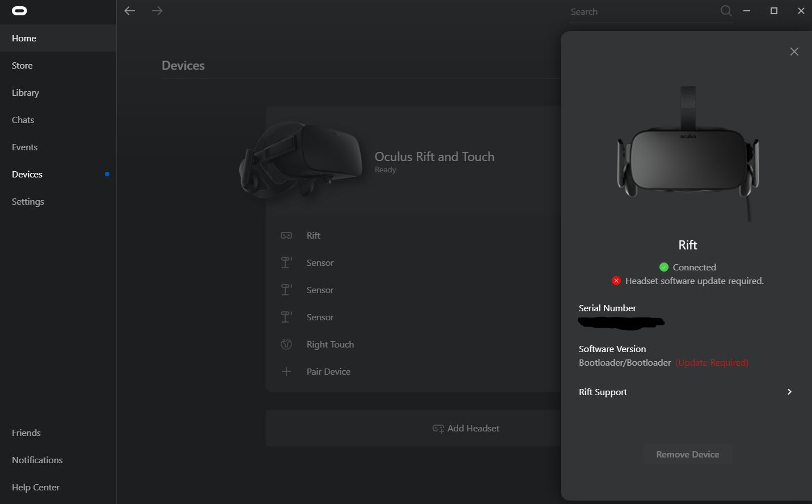The width and height of the screenshot is (812, 504).
Task: Select the Right Touch device row
Action: [413, 344]
